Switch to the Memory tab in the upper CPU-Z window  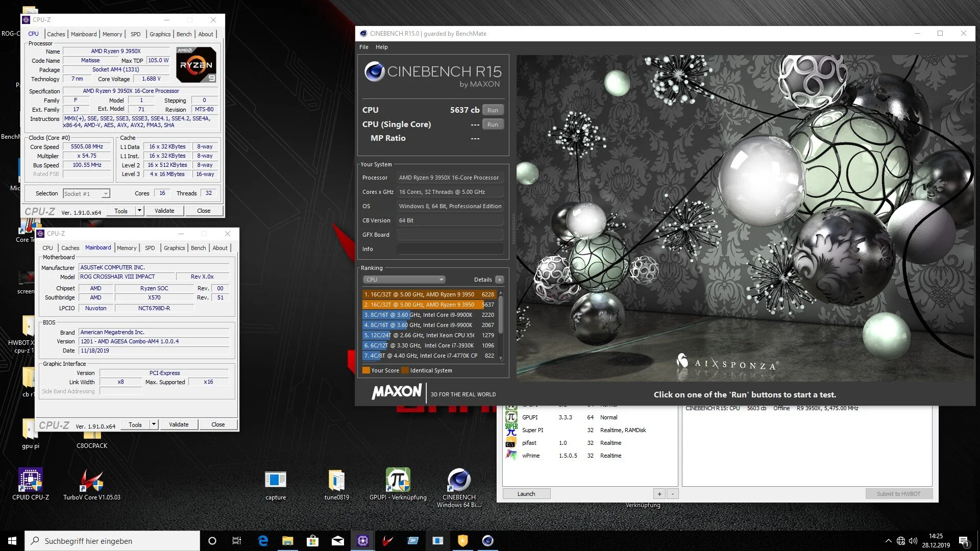pos(112,34)
